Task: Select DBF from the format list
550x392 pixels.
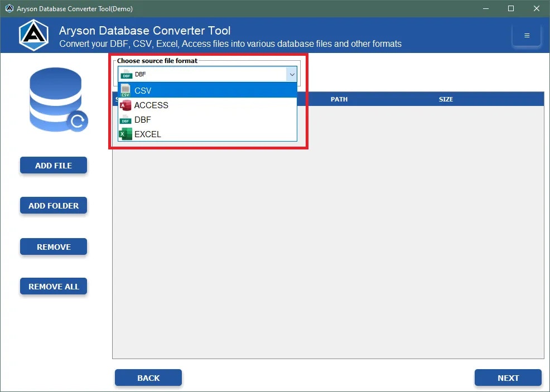Action: [208, 119]
